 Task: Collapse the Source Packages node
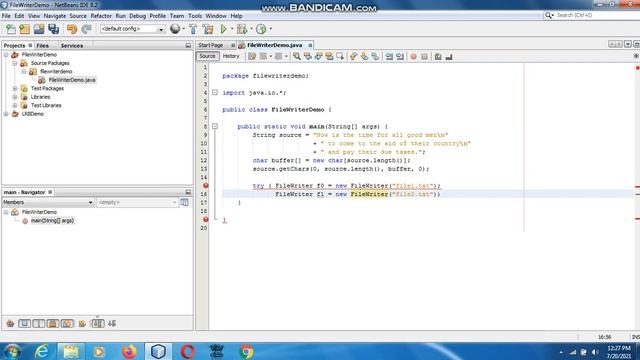15,63
